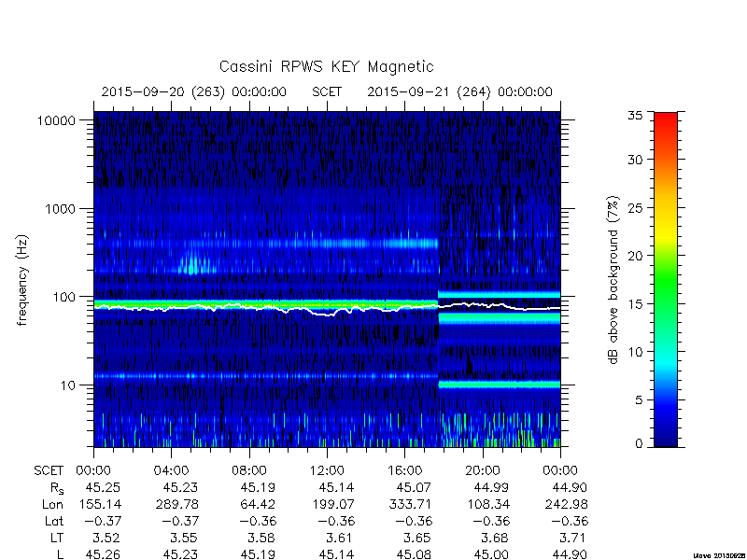Image resolution: width=747 pixels, height=560 pixels.
Task: Click the 20 color bar tick label
Action: coord(634,256)
